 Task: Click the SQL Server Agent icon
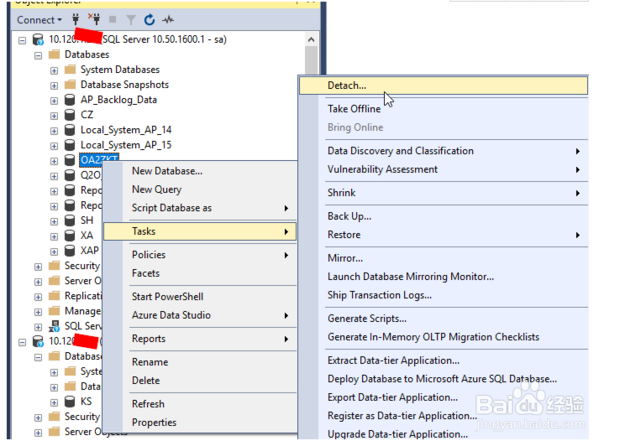[54, 326]
